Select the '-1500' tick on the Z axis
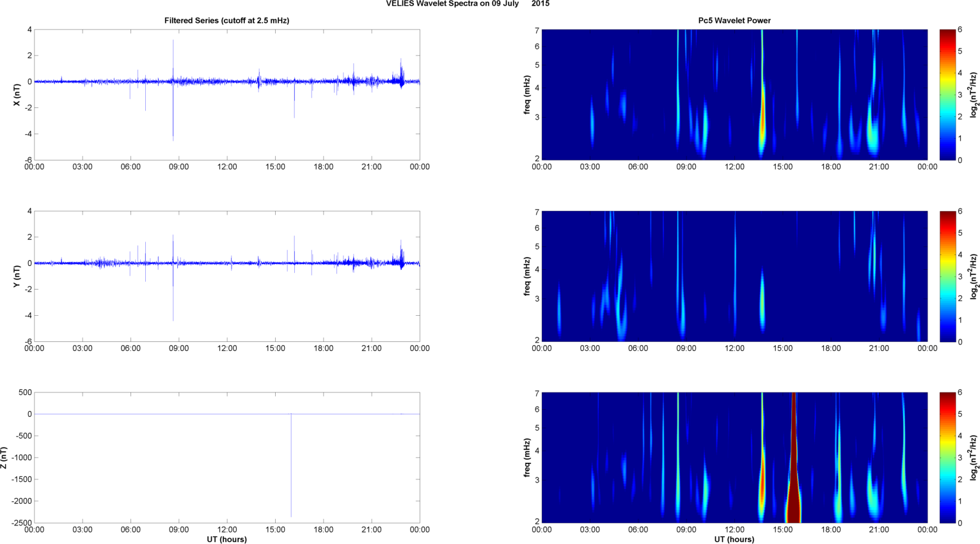The height and width of the screenshot is (544, 980). [x=21, y=479]
